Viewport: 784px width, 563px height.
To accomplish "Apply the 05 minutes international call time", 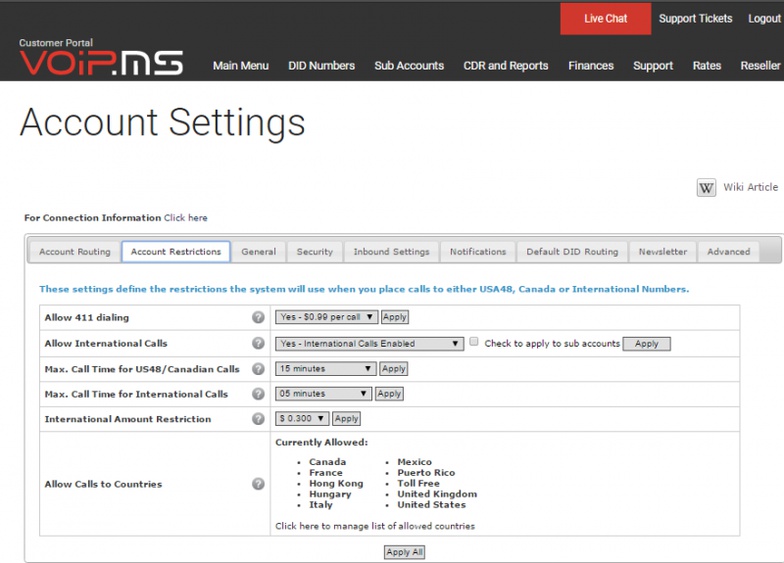I will coord(389,394).
